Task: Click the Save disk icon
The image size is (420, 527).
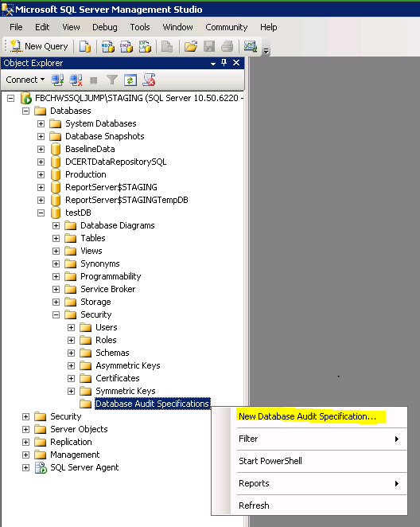Action: (209, 46)
